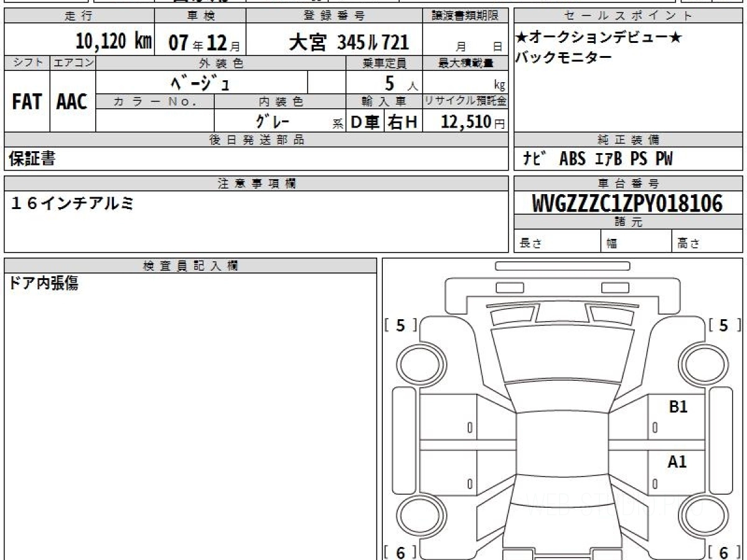Select the 幅 dimension cell
The image size is (747, 560).
[x=637, y=241]
